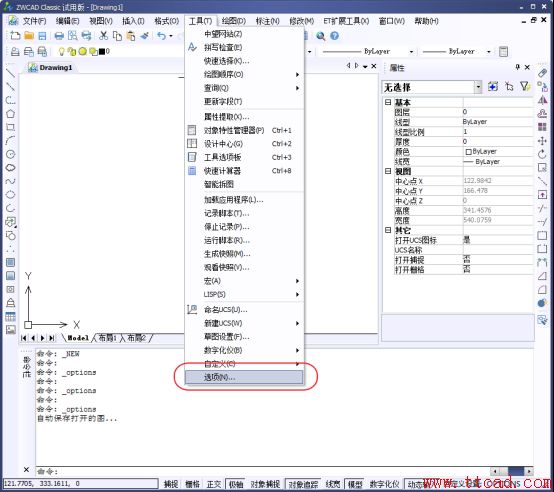Toggle Model space button in status bar
This screenshot has width=554, height=492.
pyautogui.click(x=355, y=484)
